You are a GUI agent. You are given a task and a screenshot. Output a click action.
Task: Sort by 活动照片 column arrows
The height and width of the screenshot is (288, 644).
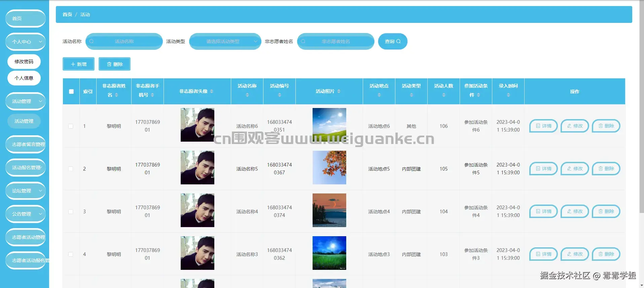click(339, 91)
